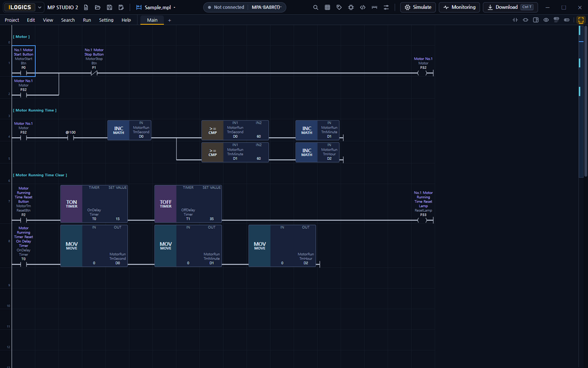Viewport: 588px width, 368px height.
Task: Open the Help menu
Action: (x=126, y=20)
